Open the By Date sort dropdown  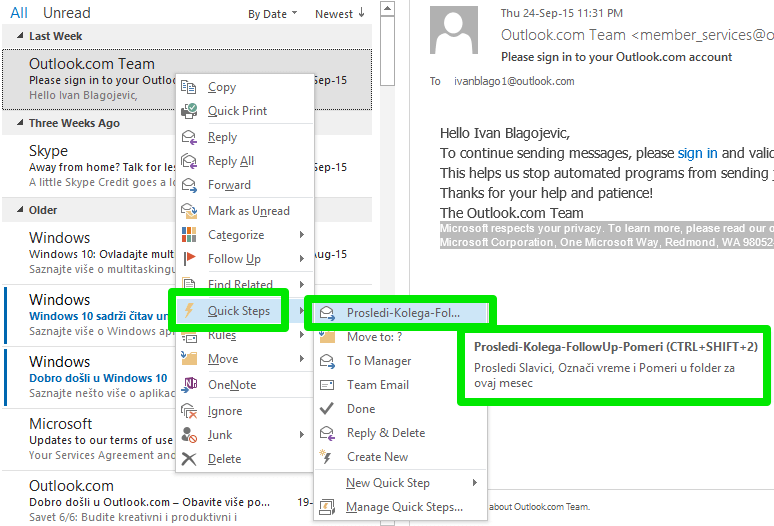click(272, 14)
